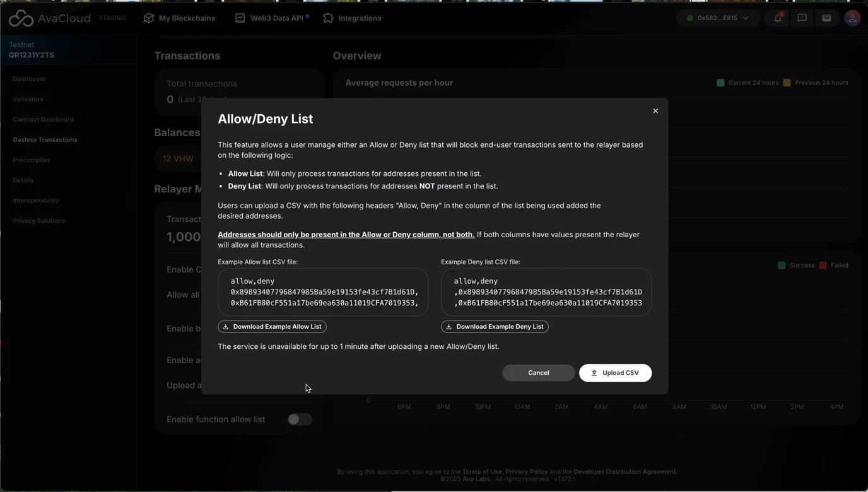Open the feedback chat icon
This screenshot has height=492, width=868.
click(802, 18)
